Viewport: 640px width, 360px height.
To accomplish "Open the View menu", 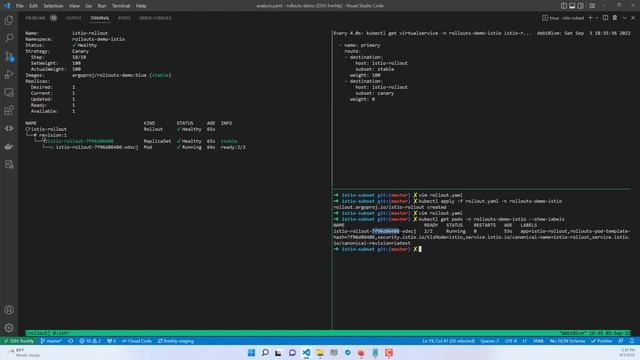I will (x=74, y=6).
